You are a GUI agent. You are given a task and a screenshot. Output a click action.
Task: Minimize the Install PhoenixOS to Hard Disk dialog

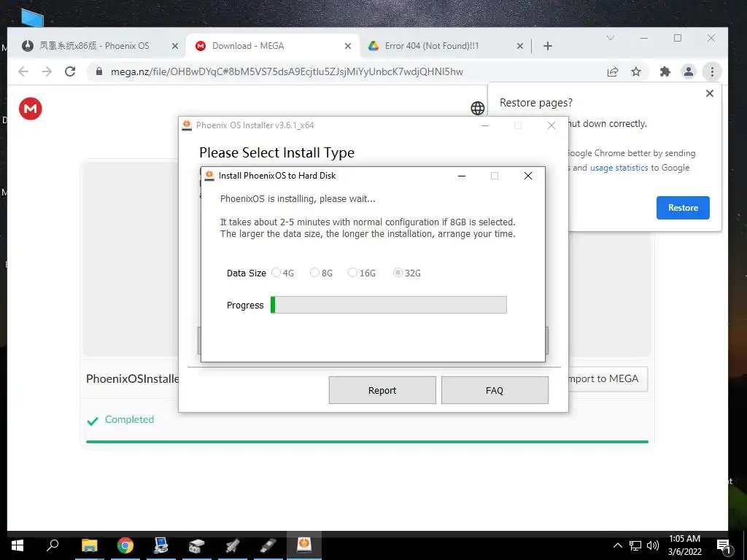[461, 176]
